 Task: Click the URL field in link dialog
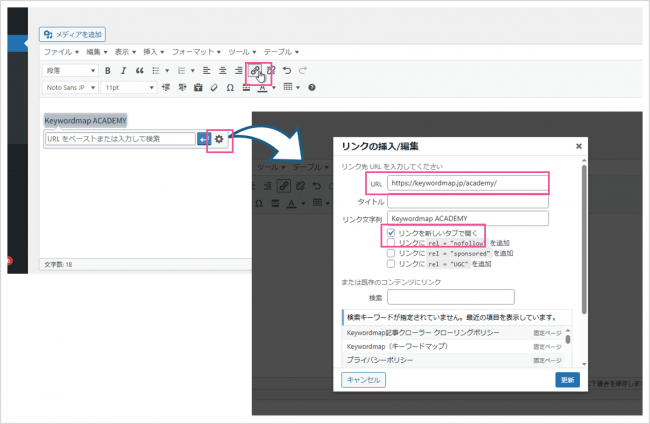[468, 183]
